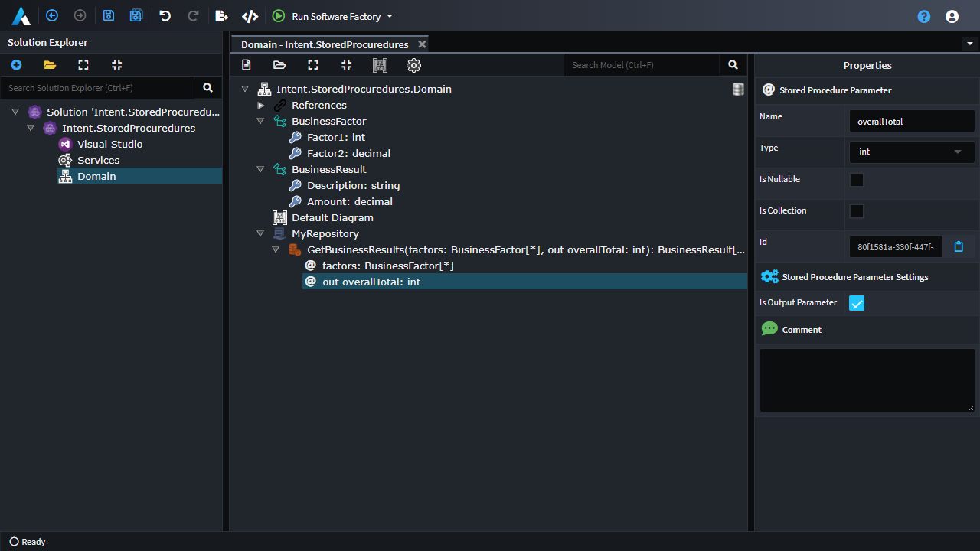
Task: Click the database icon beside the Domain package
Action: pos(738,90)
